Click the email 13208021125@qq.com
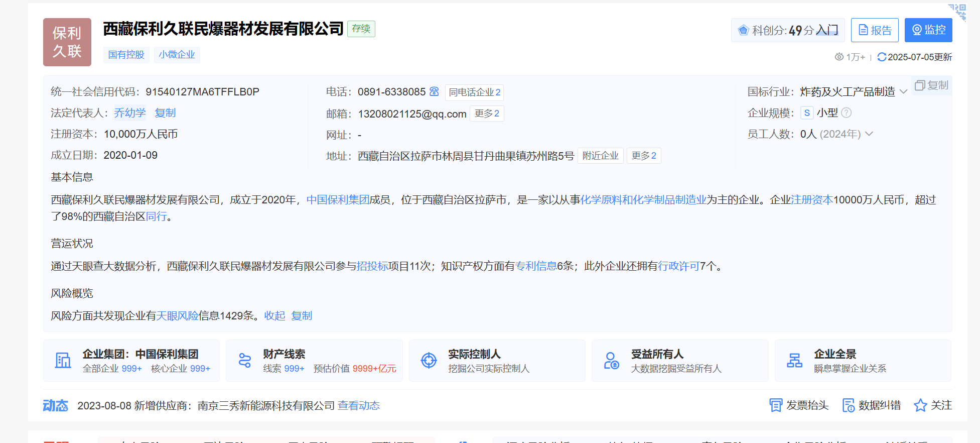Screen dimensions: 980x443 pyautogui.click(x=412, y=114)
